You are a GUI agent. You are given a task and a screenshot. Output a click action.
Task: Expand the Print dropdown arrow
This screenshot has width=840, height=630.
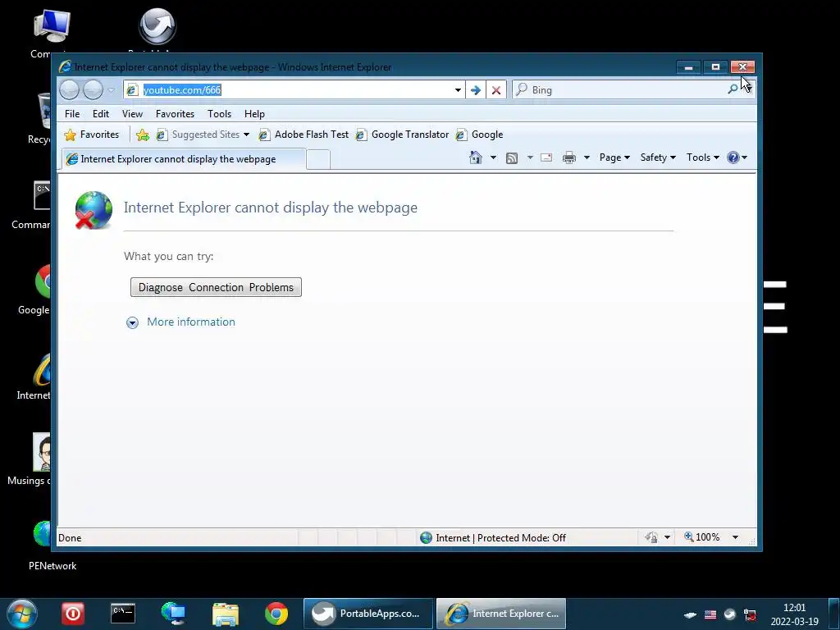pyautogui.click(x=587, y=157)
